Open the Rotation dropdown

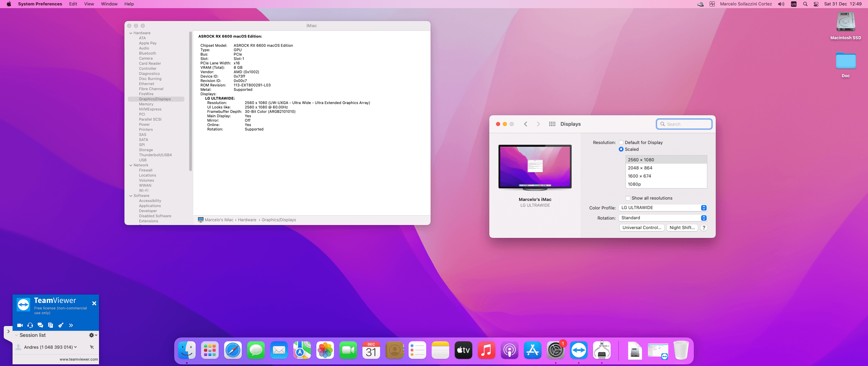click(x=663, y=218)
